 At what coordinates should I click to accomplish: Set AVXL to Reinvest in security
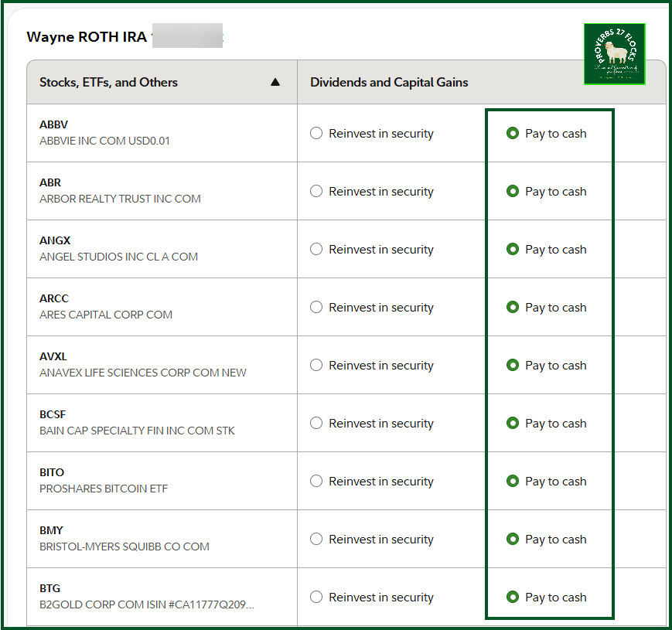[x=316, y=365]
